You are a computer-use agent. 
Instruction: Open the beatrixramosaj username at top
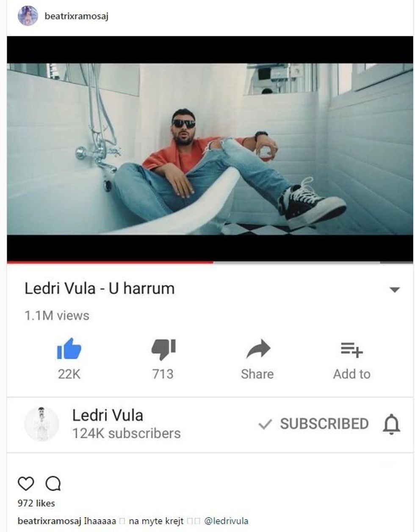pos(76,17)
